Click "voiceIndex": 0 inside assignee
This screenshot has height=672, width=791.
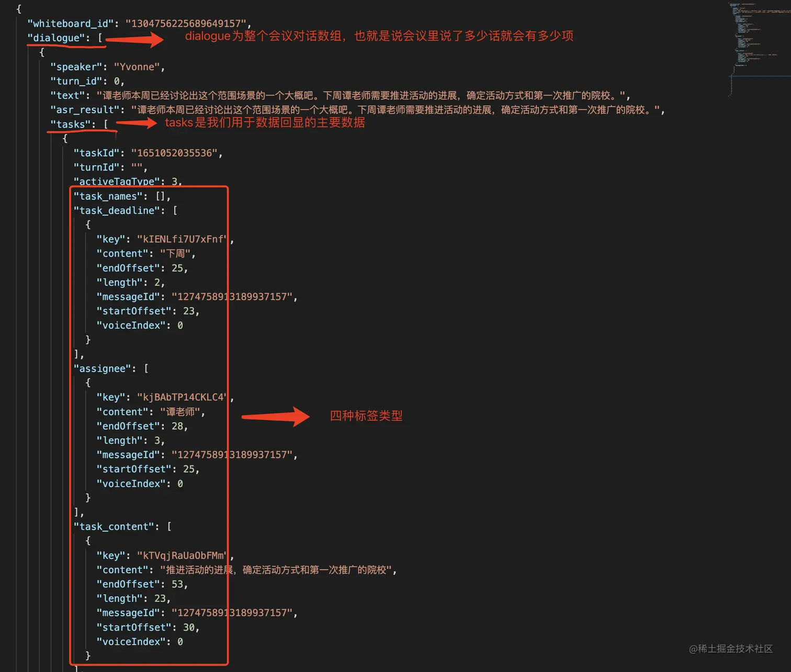click(140, 484)
